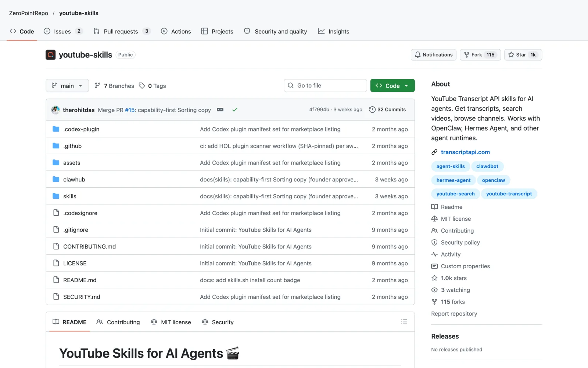Click the youtube-search topic tag

click(x=455, y=194)
